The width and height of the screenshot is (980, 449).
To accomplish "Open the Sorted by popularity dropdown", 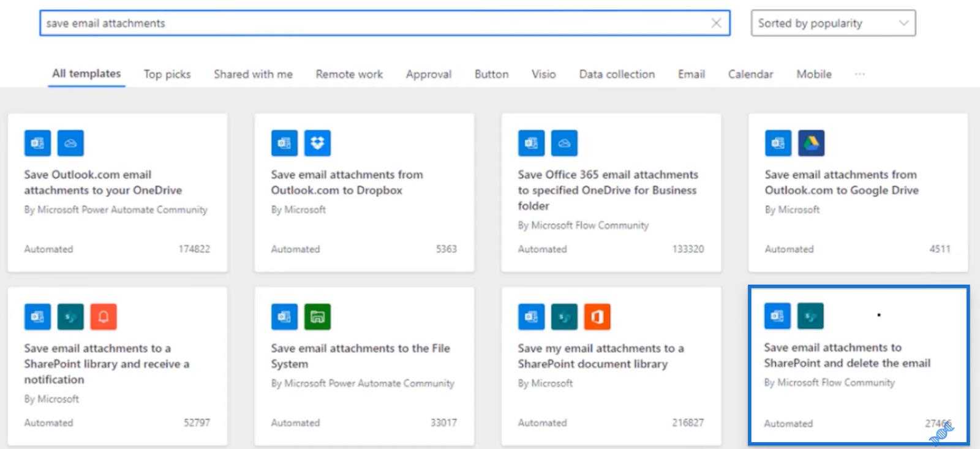I will (x=833, y=23).
